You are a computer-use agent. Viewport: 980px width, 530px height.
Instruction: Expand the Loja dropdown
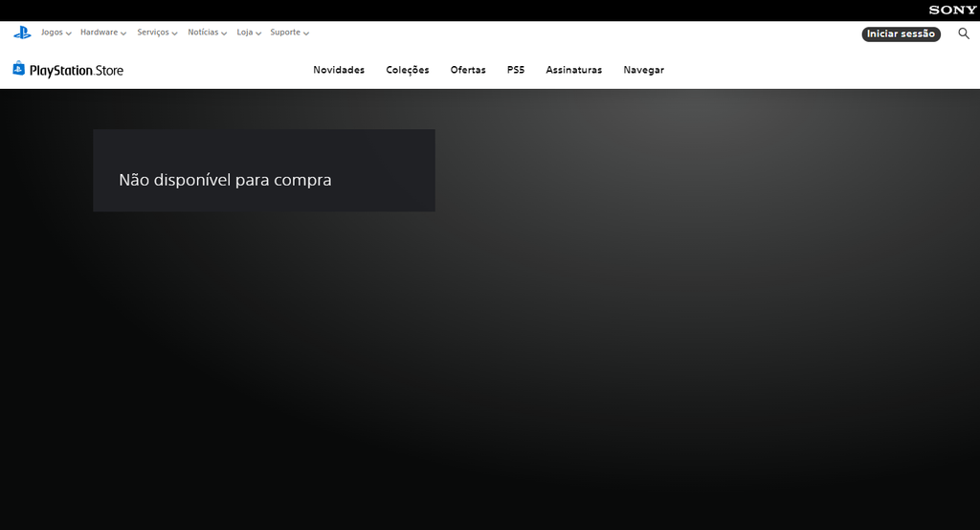click(x=249, y=33)
